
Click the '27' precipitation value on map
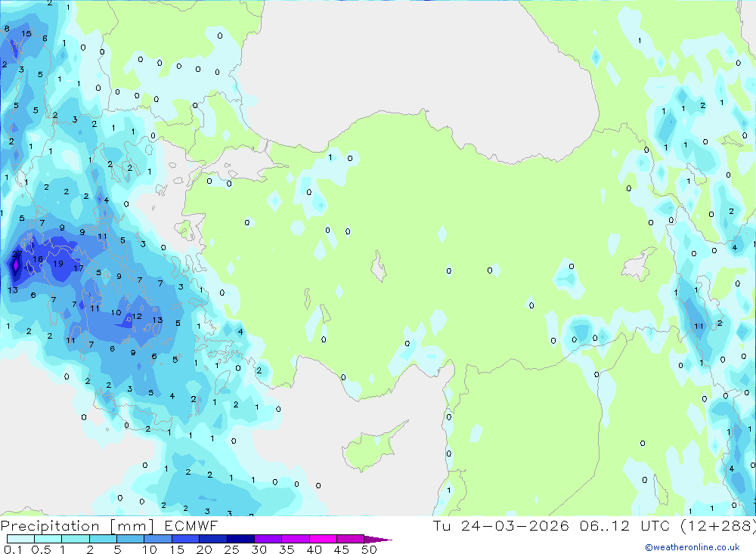(17, 254)
